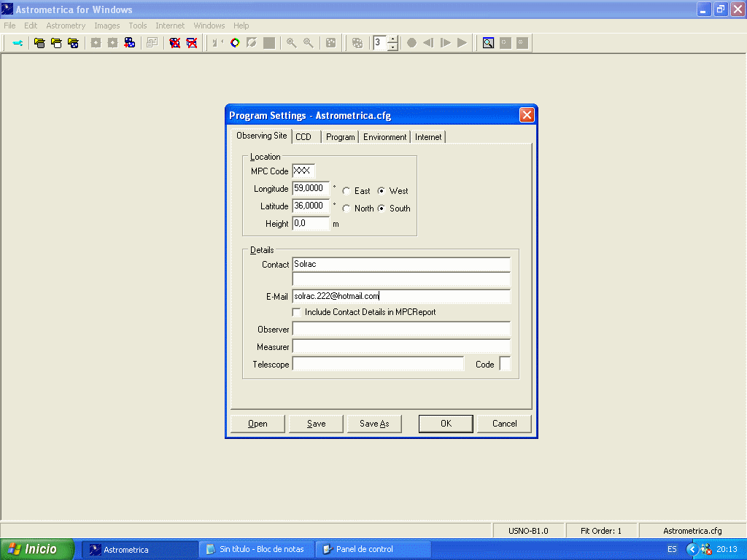
Task: Select the East longitude radio button
Action: coord(347,191)
